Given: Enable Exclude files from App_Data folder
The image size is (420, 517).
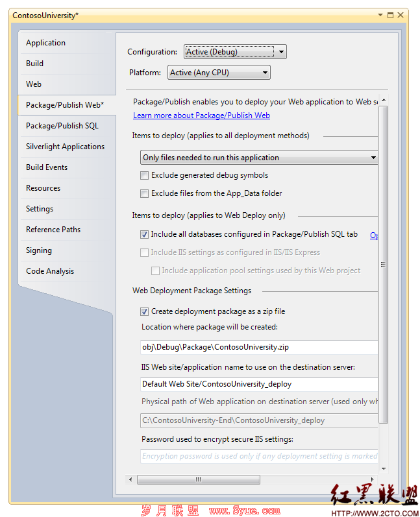Looking at the screenshot, I should 144,193.
